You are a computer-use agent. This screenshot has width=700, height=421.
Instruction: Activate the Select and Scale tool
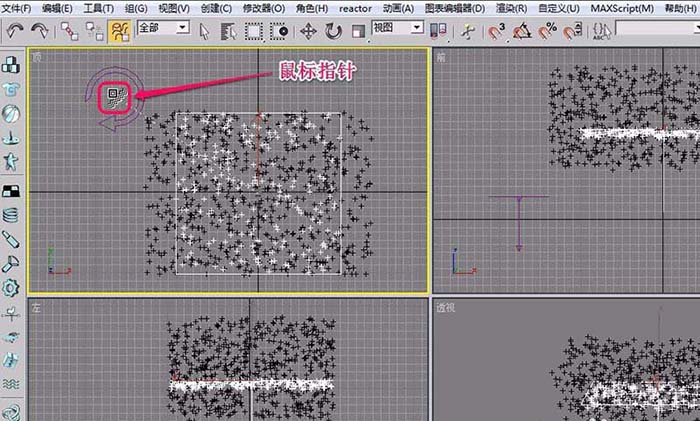[358, 32]
